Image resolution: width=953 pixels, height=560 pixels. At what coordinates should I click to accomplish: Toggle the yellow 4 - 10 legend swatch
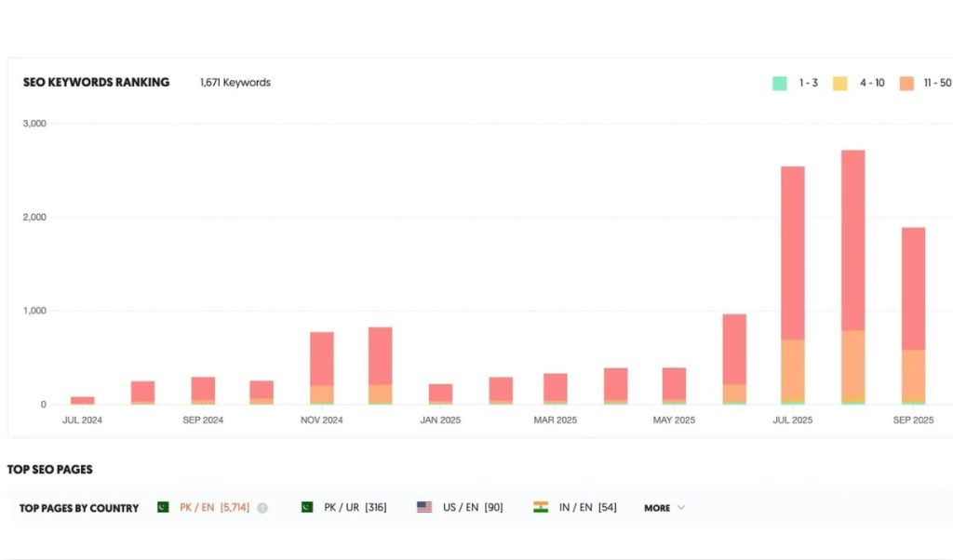(840, 83)
